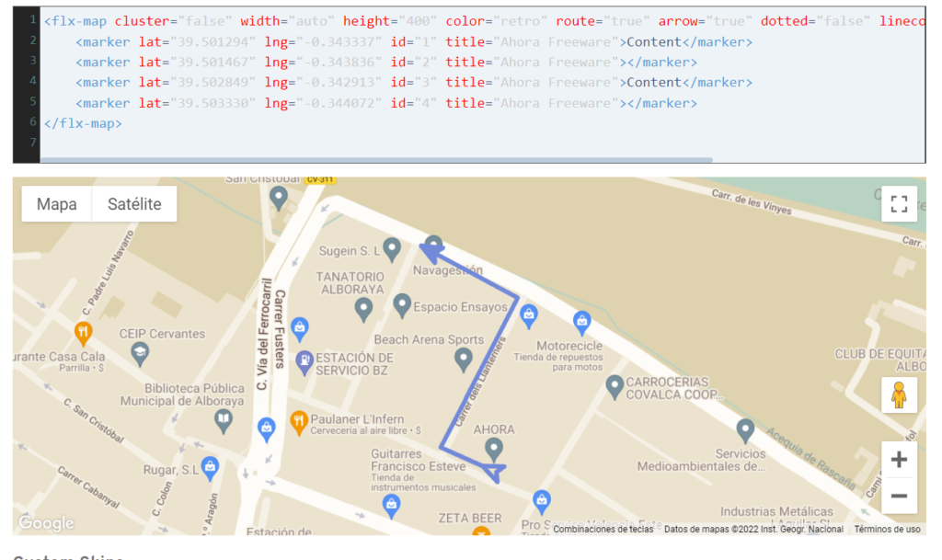Click the AHORA map pin
The image size is (942, 560).
click(494, 449)
